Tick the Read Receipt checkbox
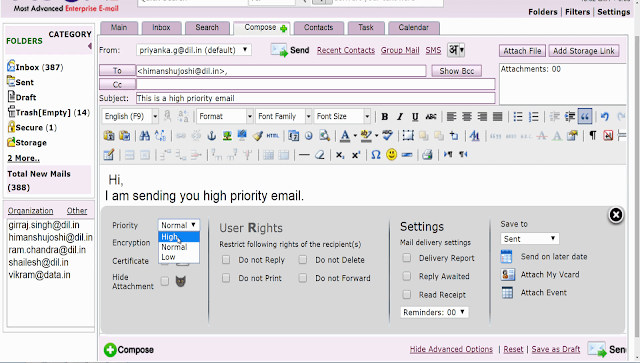Image resolution: width=640 pixels, height=363 pixels. [x=407, y=294]
